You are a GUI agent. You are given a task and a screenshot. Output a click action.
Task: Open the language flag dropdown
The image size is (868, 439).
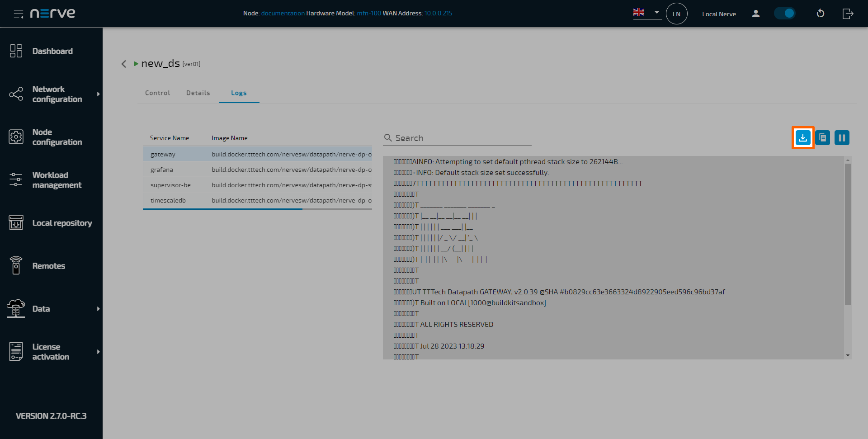click(646, 13)
